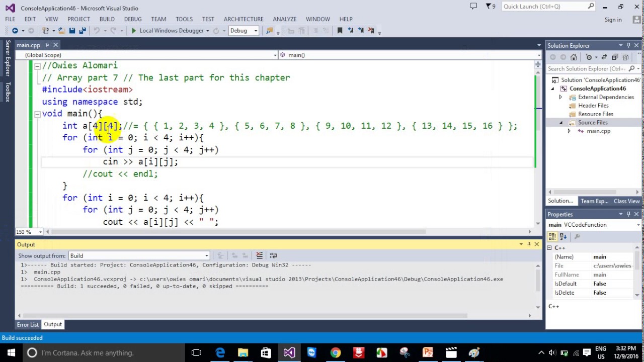Click the feedback speech bubble icon
The height and width of the screenshot is (362, 644).
[x=473, y=6]
